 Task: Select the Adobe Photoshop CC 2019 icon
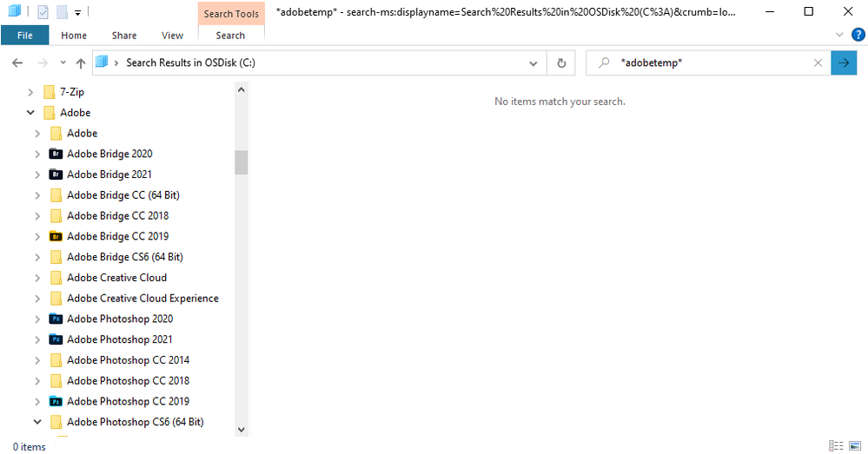click(56, 401)
